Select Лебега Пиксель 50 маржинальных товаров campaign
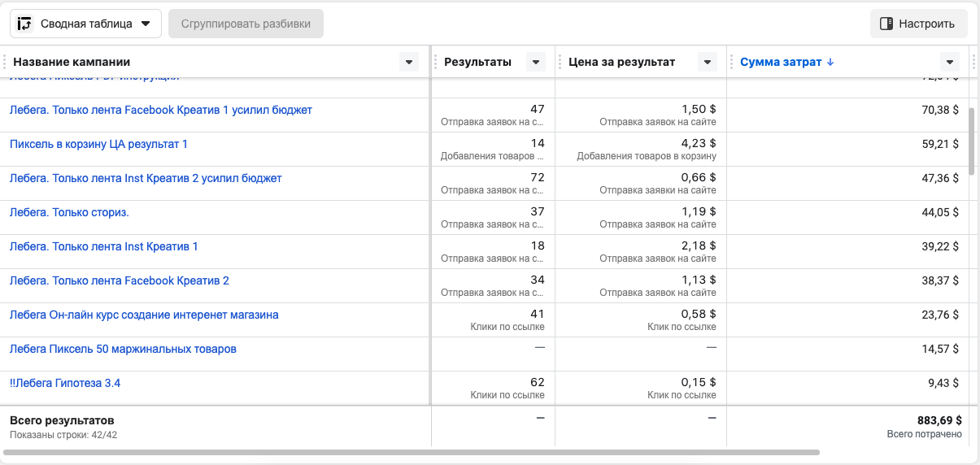 [123, 349]
